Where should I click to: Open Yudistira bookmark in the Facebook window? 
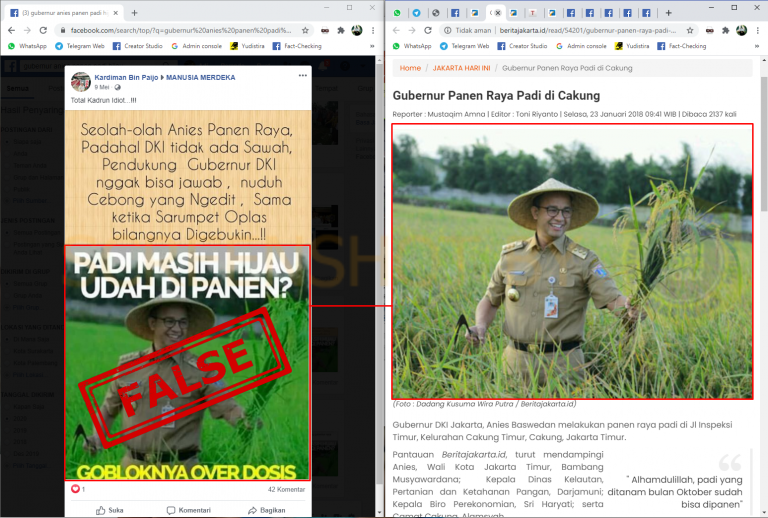pos(247,46)
